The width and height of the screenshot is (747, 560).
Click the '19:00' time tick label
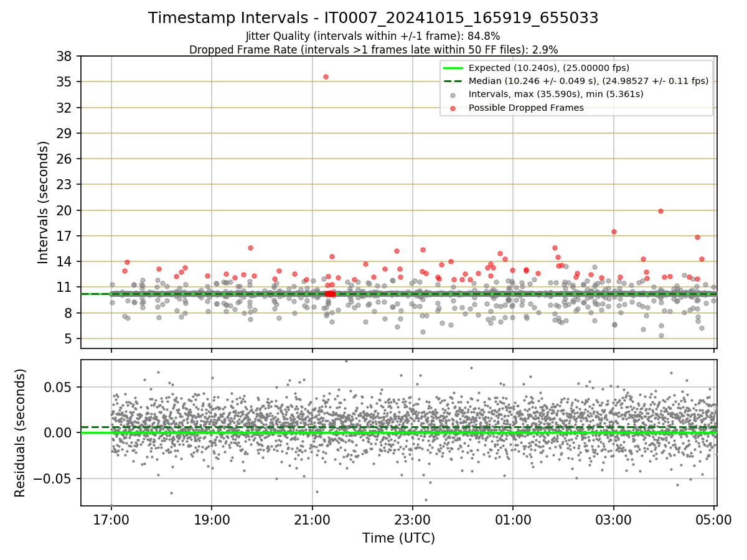(x=212, y=519)
